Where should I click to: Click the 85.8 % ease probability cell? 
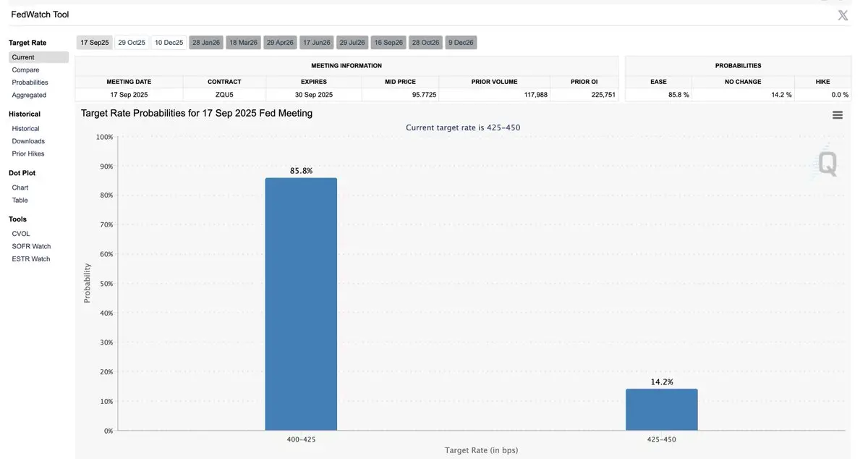658,95
